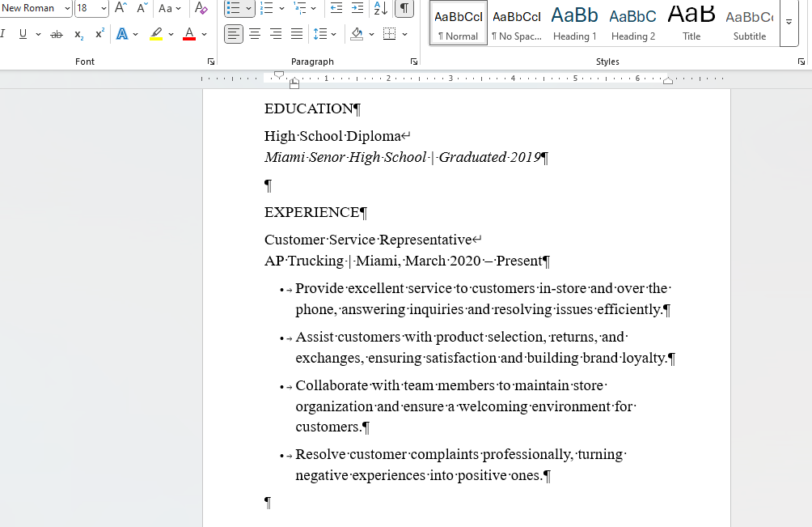Toggle strikethrough formatting

[57, 35]
